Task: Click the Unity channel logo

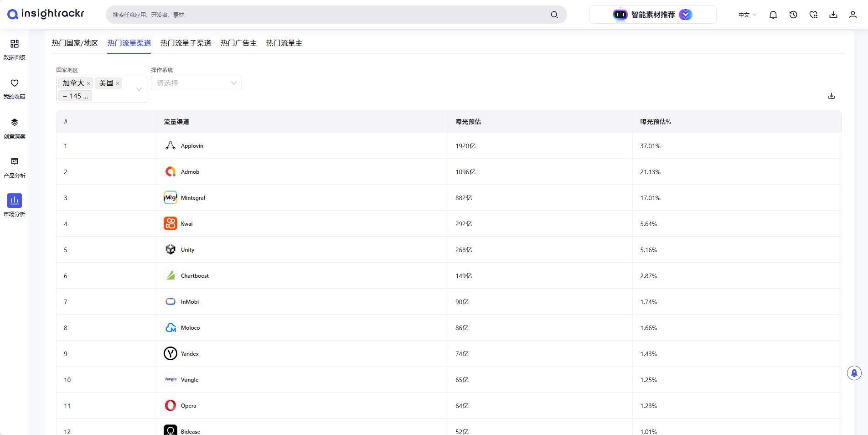Action: pyautogui.click(x=170, y=249)
